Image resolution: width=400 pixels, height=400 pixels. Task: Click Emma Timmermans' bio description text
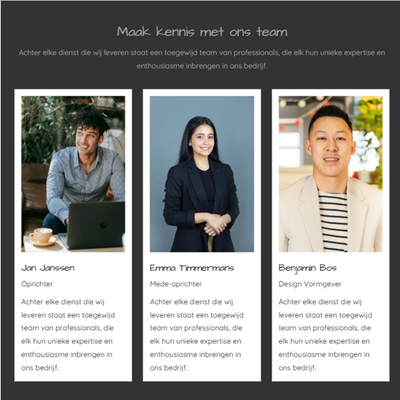tap(197, 335)
